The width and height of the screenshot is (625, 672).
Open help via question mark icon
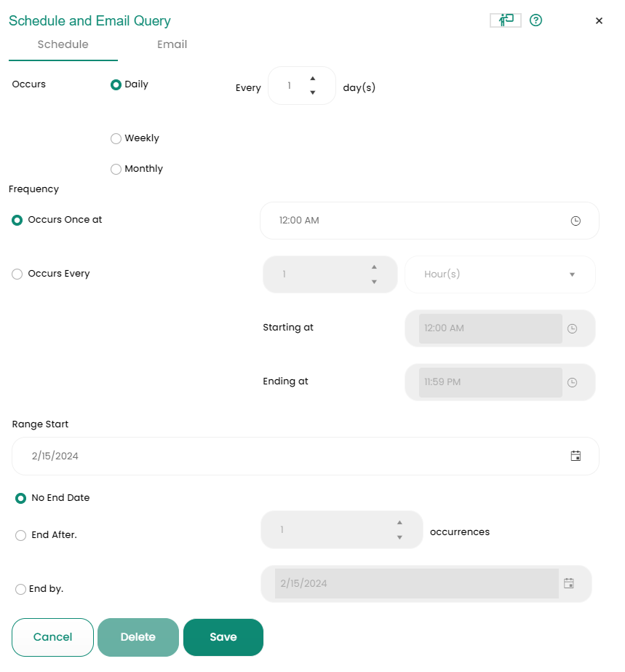tap(536, 20)
